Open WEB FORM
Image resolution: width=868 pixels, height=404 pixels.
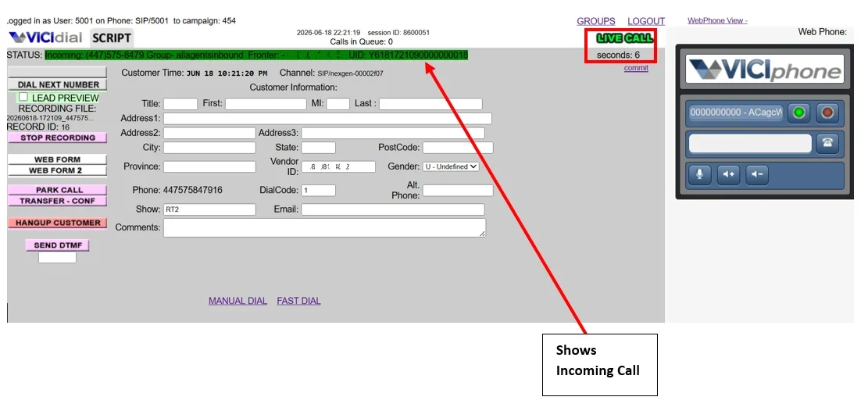click(57, 159)
